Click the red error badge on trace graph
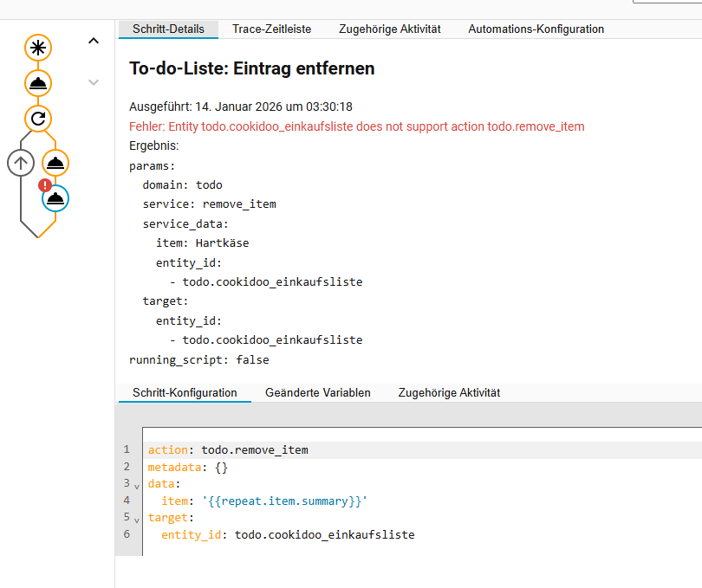 [x=44, y=185]
